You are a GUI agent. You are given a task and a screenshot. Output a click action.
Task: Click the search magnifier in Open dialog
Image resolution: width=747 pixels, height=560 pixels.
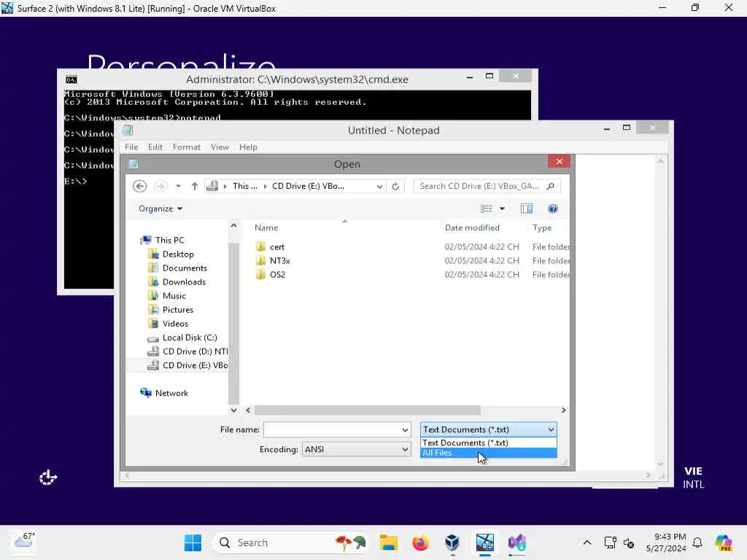coord(551,186)
